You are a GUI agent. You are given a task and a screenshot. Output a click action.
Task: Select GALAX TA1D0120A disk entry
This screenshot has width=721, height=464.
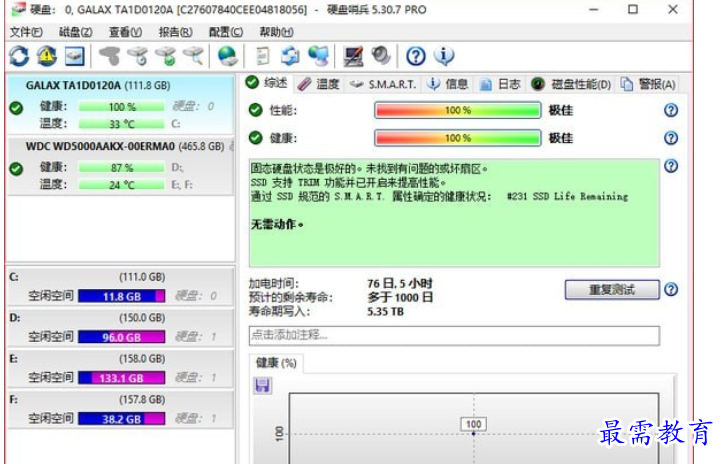[x=120, y=104]
